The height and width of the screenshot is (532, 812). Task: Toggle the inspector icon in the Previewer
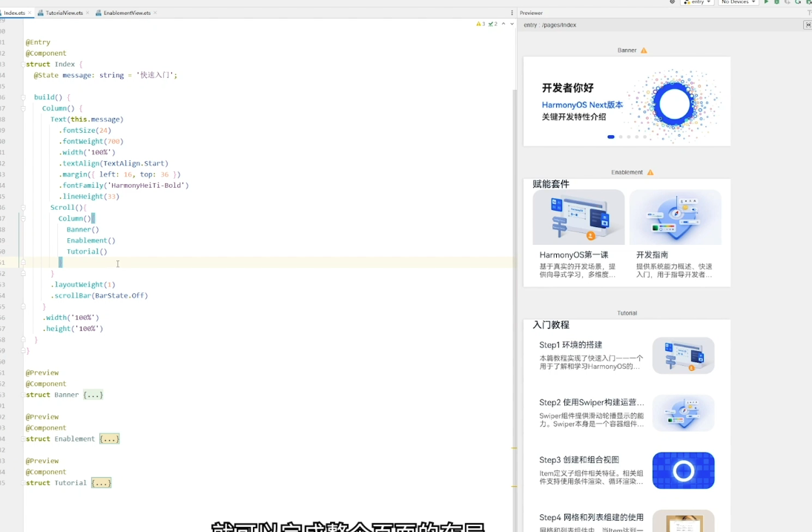point(808,25)
